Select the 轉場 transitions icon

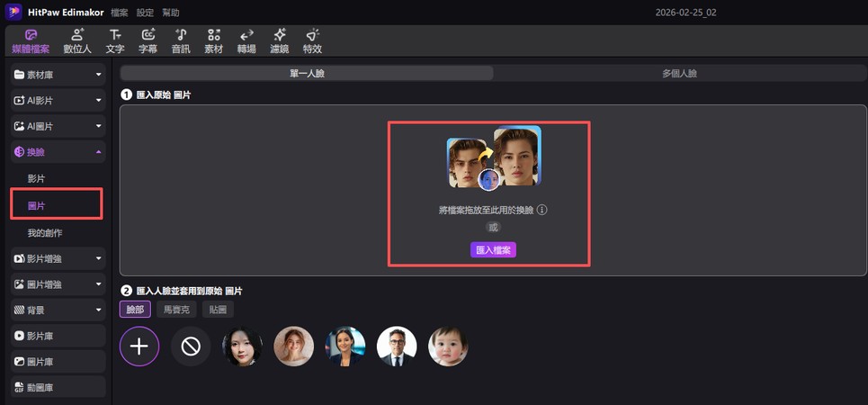pos(246,40)
